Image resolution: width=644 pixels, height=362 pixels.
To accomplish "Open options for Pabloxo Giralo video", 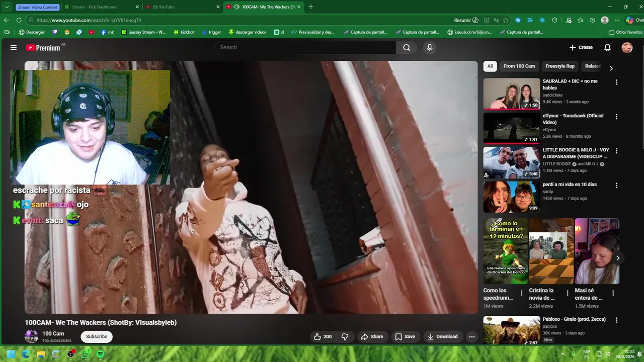I will pos(616,320).
